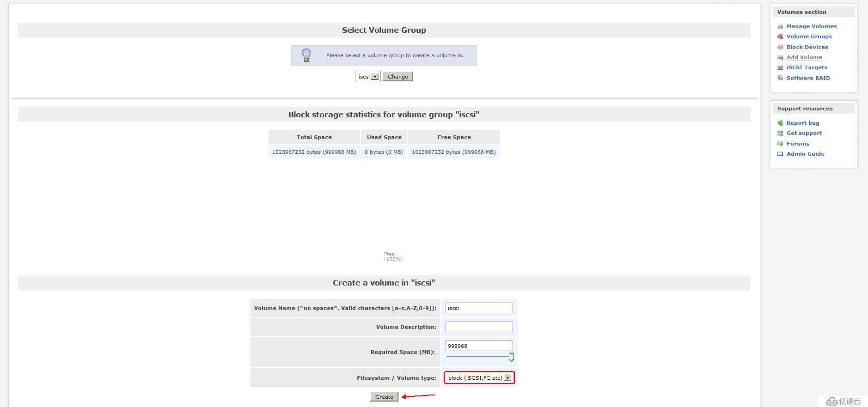Click the Software RAID icon
This screenshot has width=868, height=407.
tap(780, 78)
